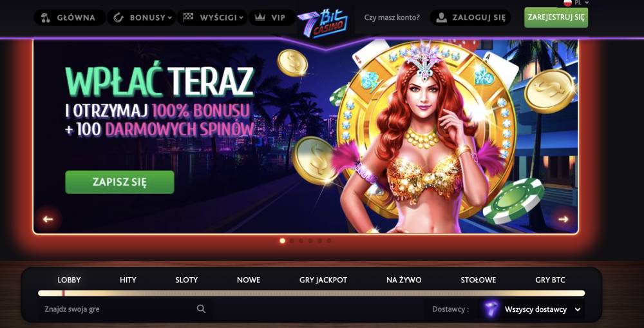Click the user icon in Zaloguj się
644x328 pixels.
coord(441,17)
